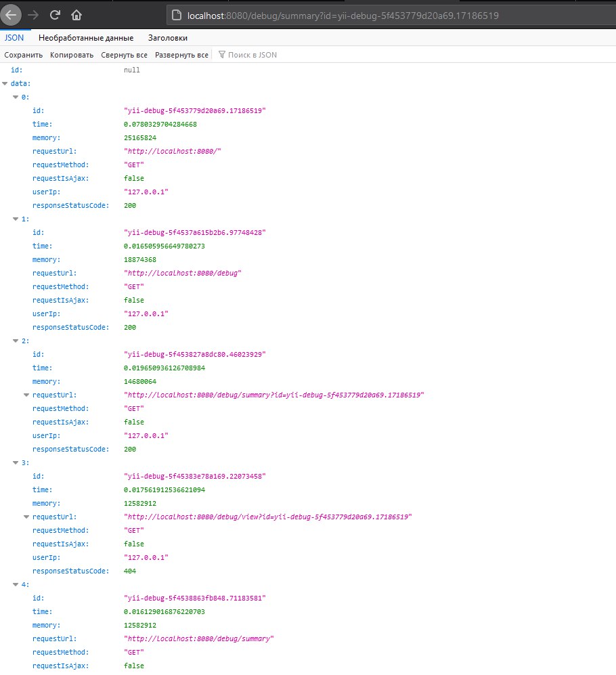Select requestUrl "http://localhost:8080/debug" value
This screenshot has height=675, width=616.
(x=183, y=273)
